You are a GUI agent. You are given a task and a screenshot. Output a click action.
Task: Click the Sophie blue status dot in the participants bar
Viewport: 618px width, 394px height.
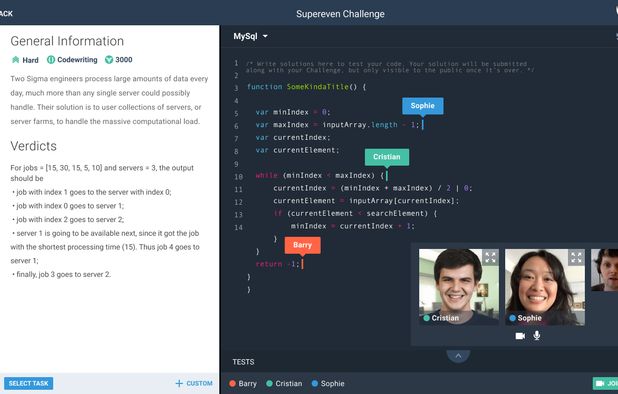[315, 383]
